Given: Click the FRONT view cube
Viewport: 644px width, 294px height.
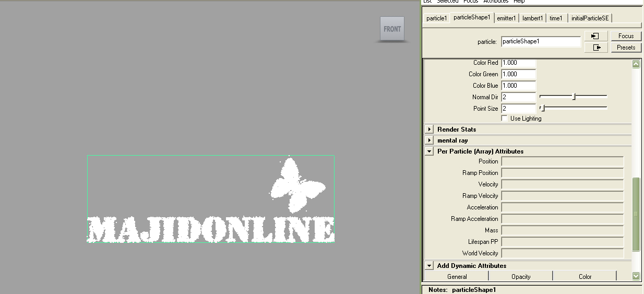Looking at the screenshot, I should point(392,29).
